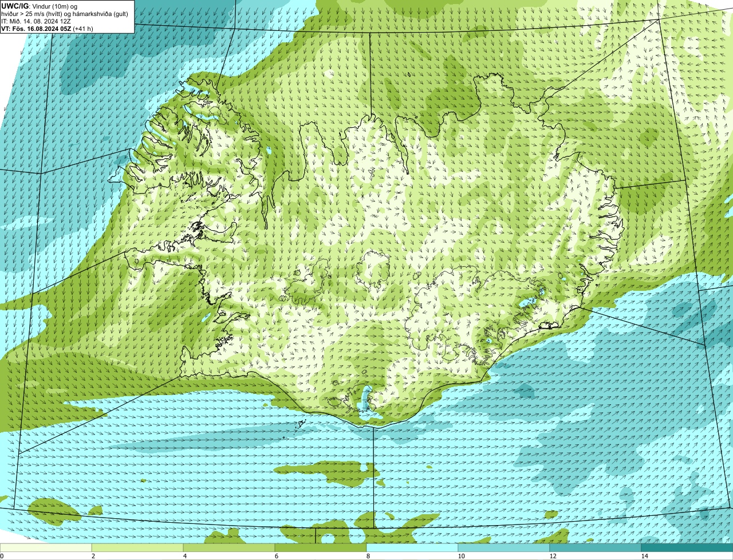Click the legend label '10'

pyautogui.click(x=461, y=556)
